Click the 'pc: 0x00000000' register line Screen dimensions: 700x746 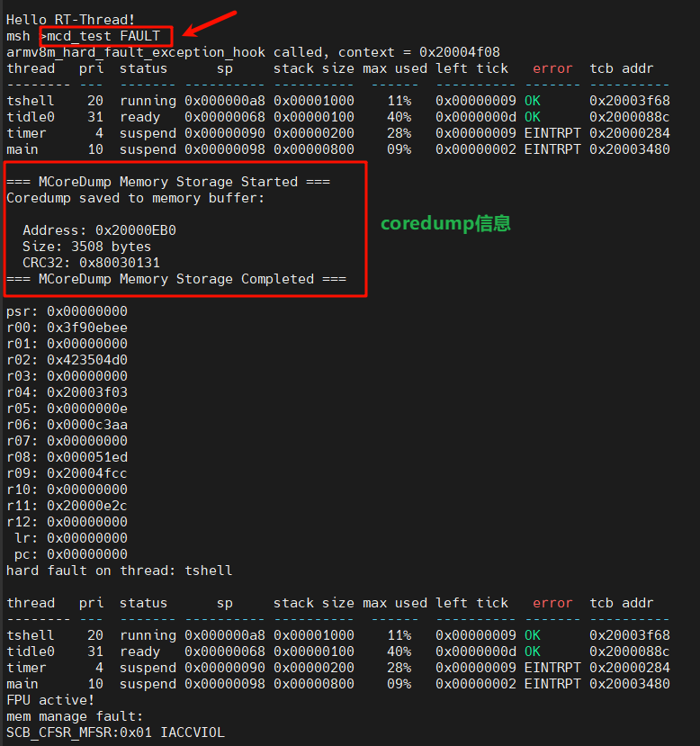[x=71, y=553]
